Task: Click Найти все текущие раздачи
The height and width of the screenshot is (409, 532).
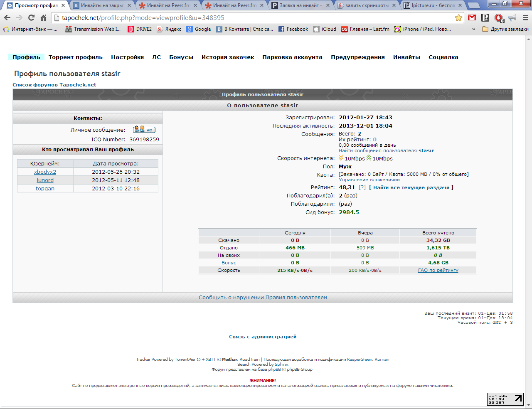Action: [411, 187]
